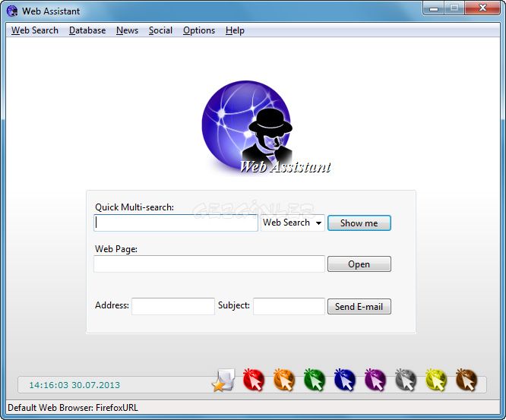Click the Web Assistant title bar icon

tap(12, 11)
